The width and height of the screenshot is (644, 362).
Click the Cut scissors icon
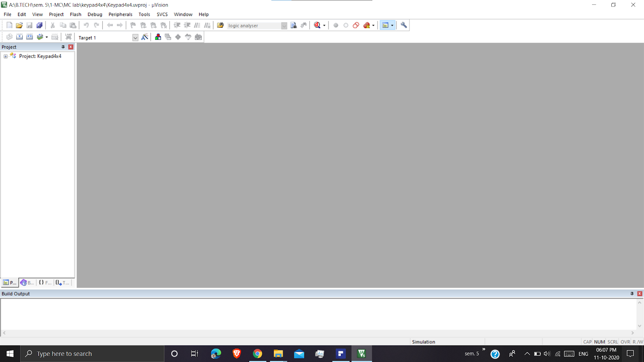[52, 25]
